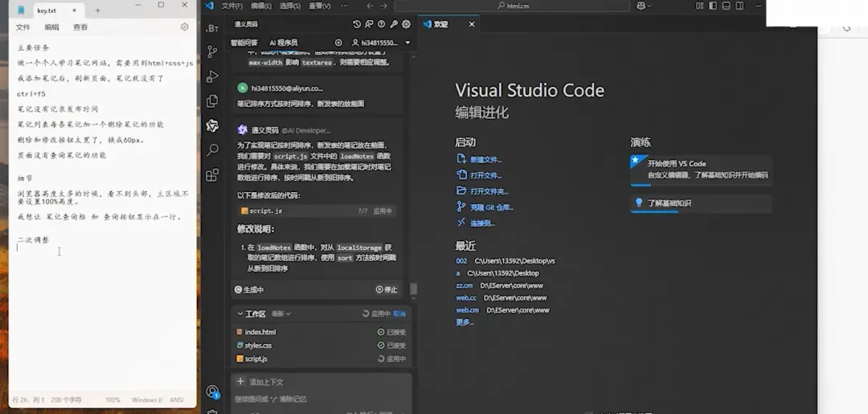
Task: Toggle Primary Side Bar visibility
Action: pyautogui.click(x=713, y=6)
